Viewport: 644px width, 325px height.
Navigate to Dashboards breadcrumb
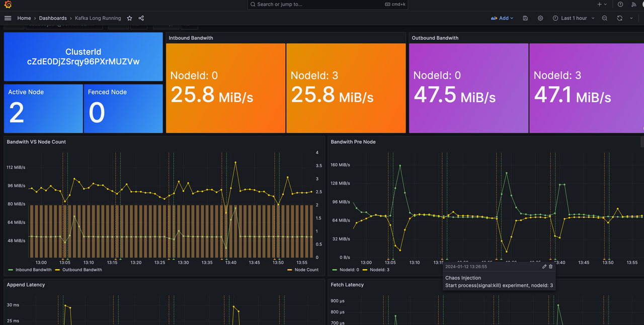[x=53, y=18]
